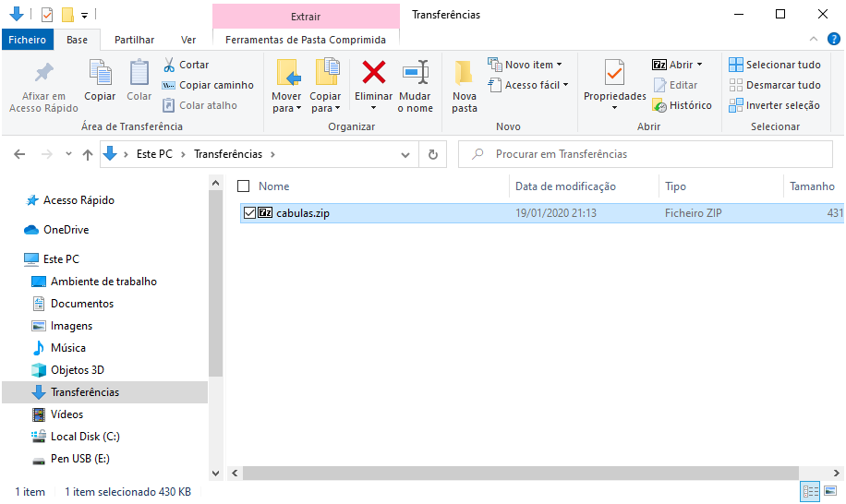
Task: Delete using the red Eliminar X
Action: (373, 79)
